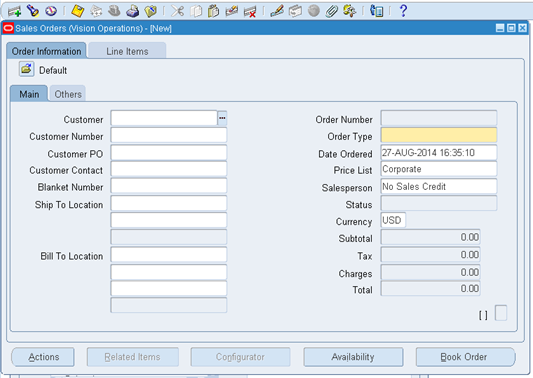The image size is (533, 378).
Task: Click the Switch Responsibilities hat icon
Action: (114, 11)
